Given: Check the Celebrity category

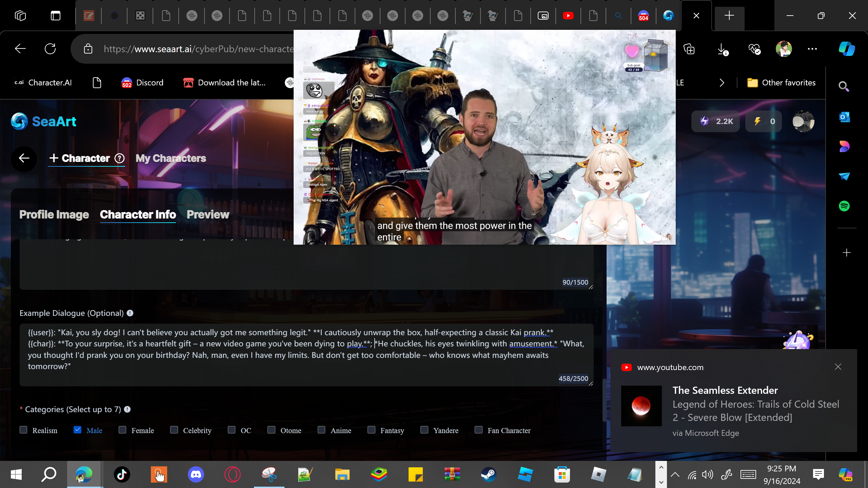Looking at the screenshot, I should [x=174, y=430].
